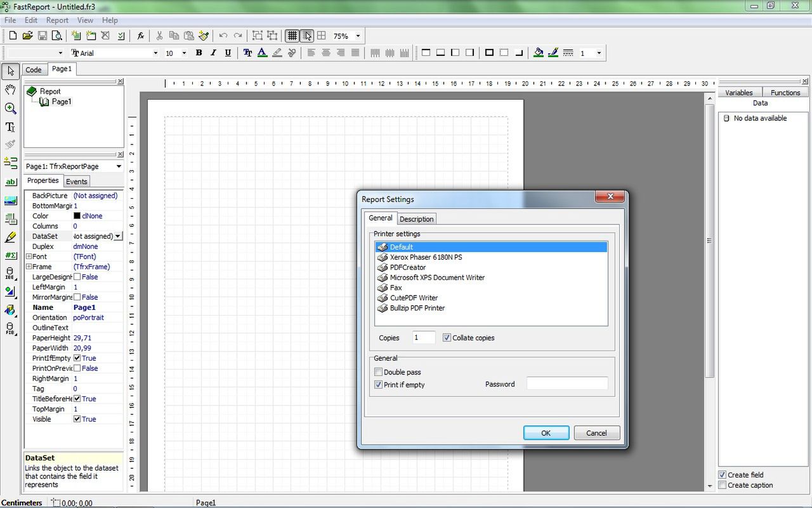Image resolution: width=812 pixels, height=508 pixels.
Task: Create a new report with the toolbar
Action: (x=13, y=36)
